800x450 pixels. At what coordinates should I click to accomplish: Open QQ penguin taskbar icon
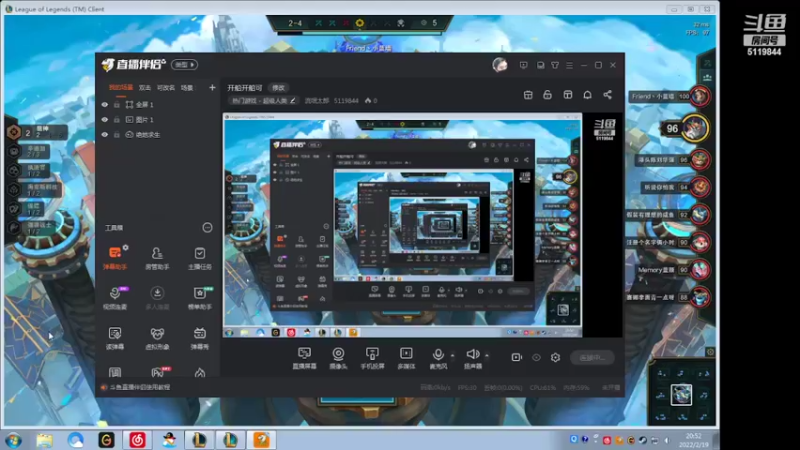click(169, 440)
